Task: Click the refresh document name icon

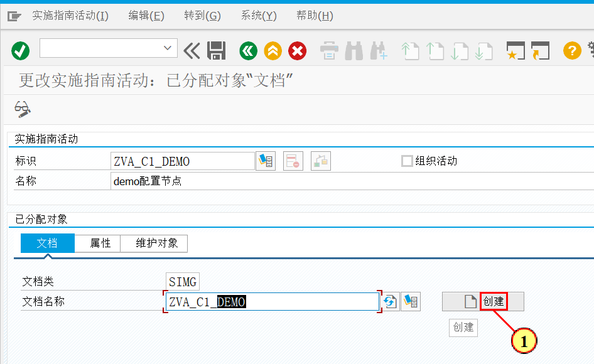Action: (x=390, y=301)
